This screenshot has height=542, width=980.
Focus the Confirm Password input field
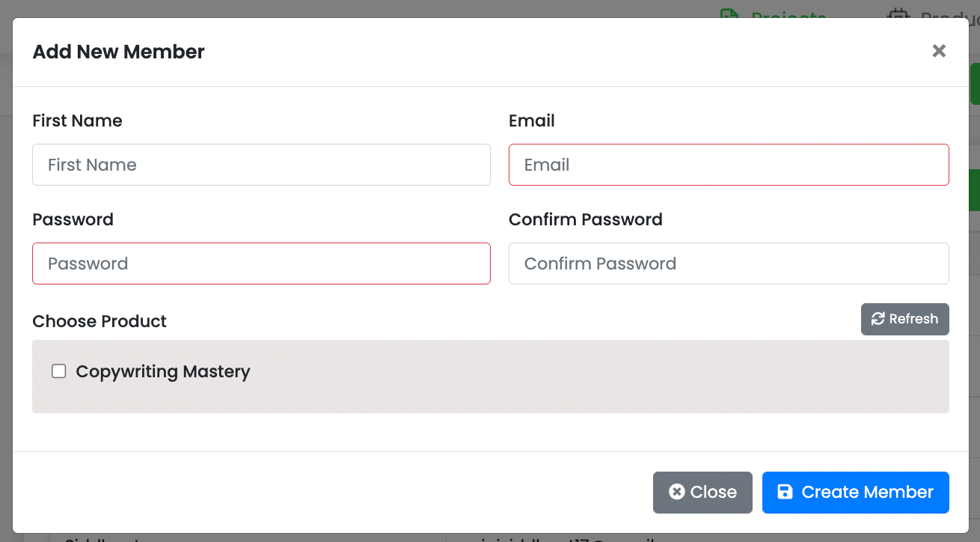tap(729, 264)
